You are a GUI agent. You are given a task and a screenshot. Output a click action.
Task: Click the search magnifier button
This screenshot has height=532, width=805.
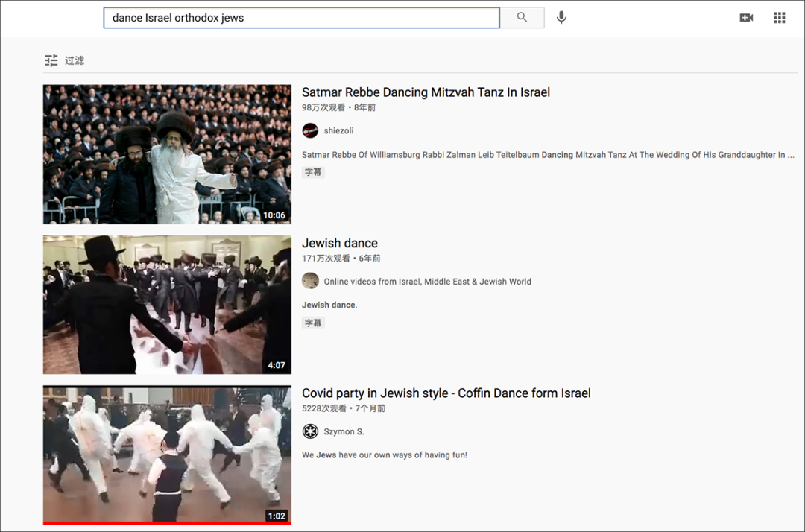pyautogui.click(x=522, y=17)
